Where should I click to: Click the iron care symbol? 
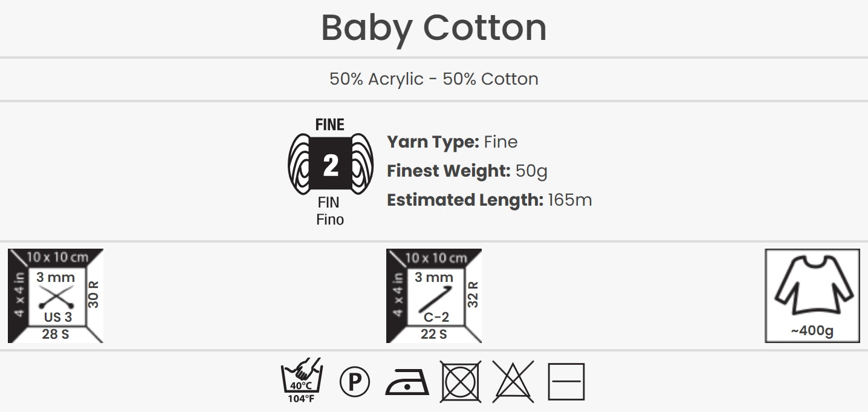pos(407,382)
